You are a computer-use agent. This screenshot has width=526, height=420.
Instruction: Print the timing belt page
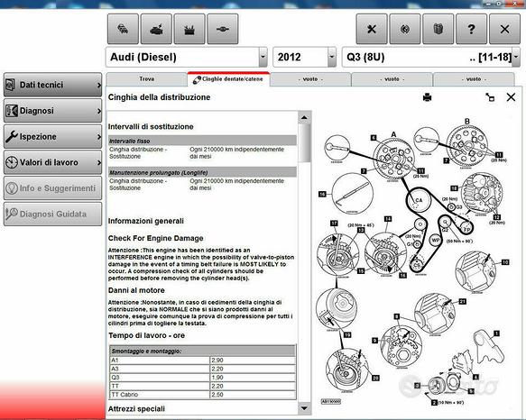pos(427,97)
